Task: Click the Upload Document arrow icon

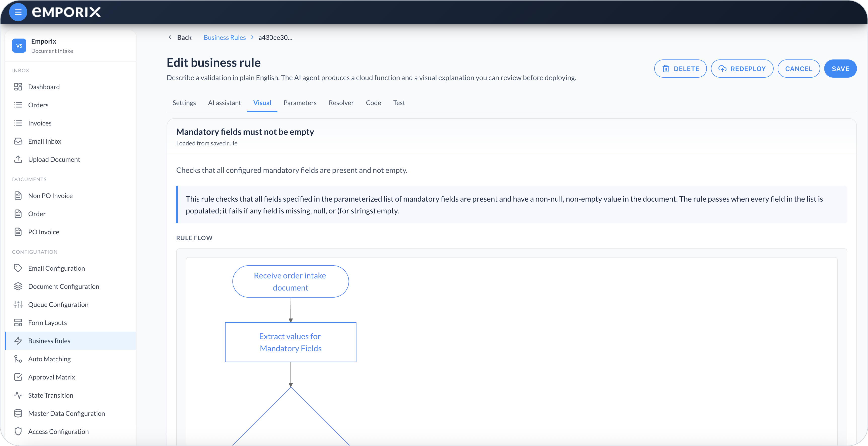Action: click(x=18, y=159)
